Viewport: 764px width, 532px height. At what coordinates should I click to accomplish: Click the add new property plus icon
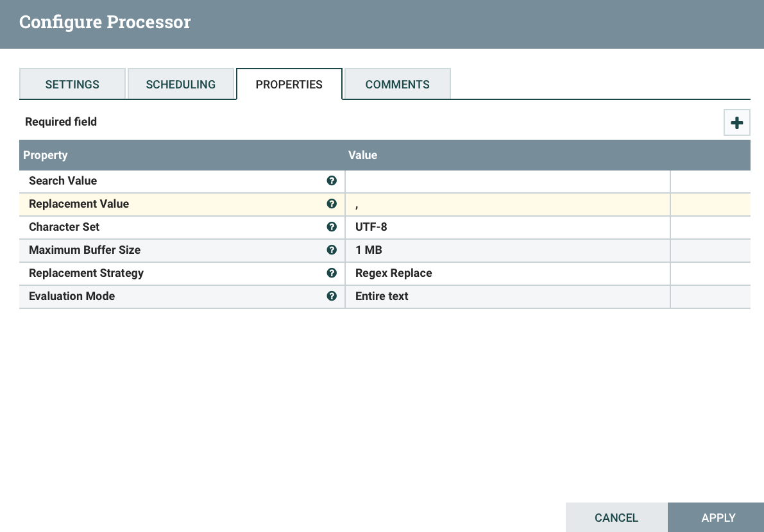coord(737,123)
